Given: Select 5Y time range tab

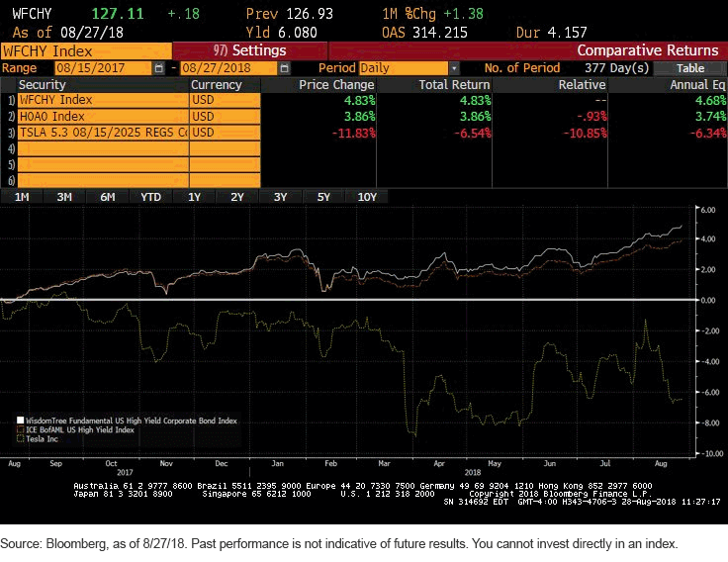Looking at the screenshot, I should pos(323,197).
